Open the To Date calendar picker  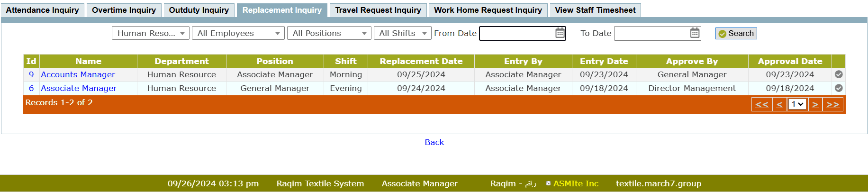[x=695, y=33]
